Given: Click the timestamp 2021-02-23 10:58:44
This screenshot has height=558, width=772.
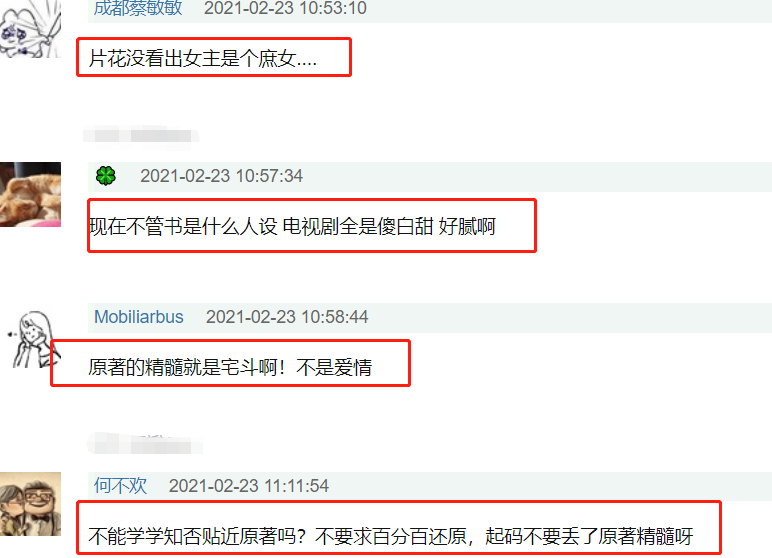Looking at the screenshot, I should (x=287, y=317).
